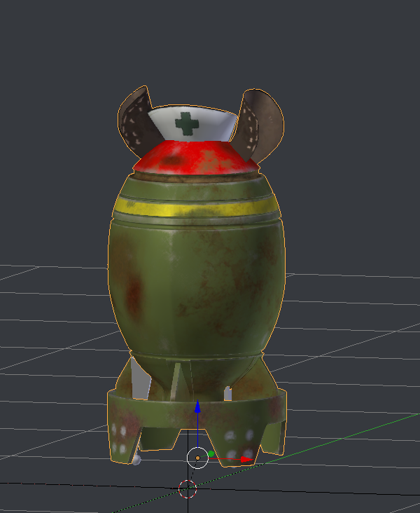The height and width of the screenshot is (513, 420).
Task: Click the green Y-axis manipulator handle
Action: [x=211, y=454]
